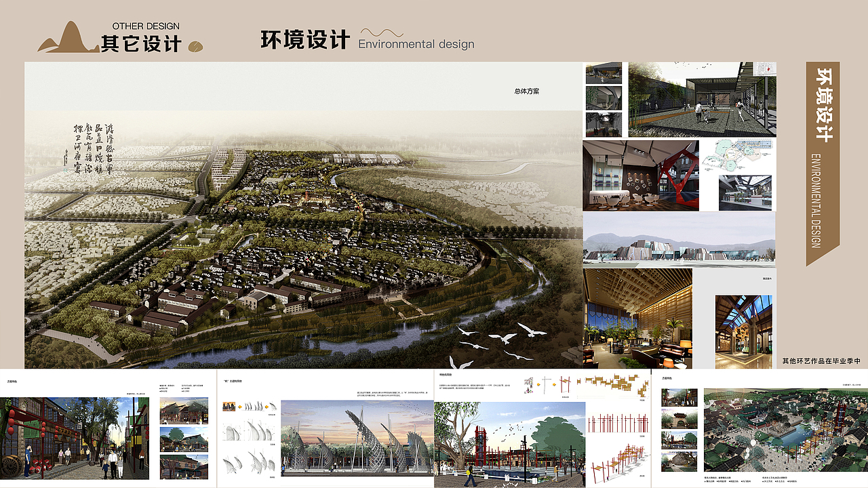Open the old street rendering with red lanterns
Screen dimensions: 868x488
point(75,439)
